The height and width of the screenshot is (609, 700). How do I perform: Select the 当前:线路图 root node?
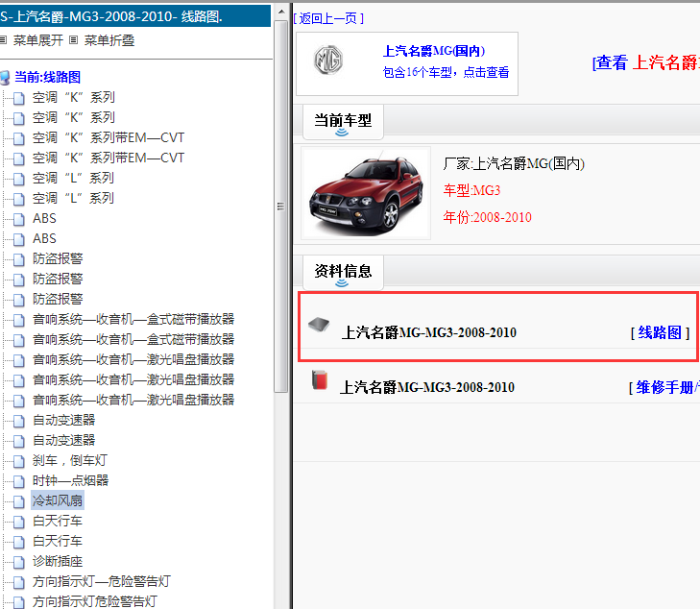pos(47,77)
